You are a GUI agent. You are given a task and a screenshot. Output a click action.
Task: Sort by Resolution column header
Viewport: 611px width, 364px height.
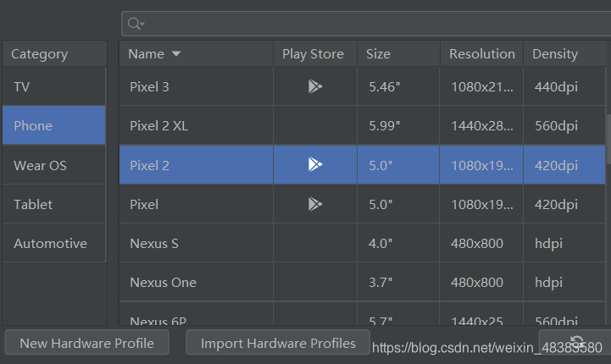point(481,53)
